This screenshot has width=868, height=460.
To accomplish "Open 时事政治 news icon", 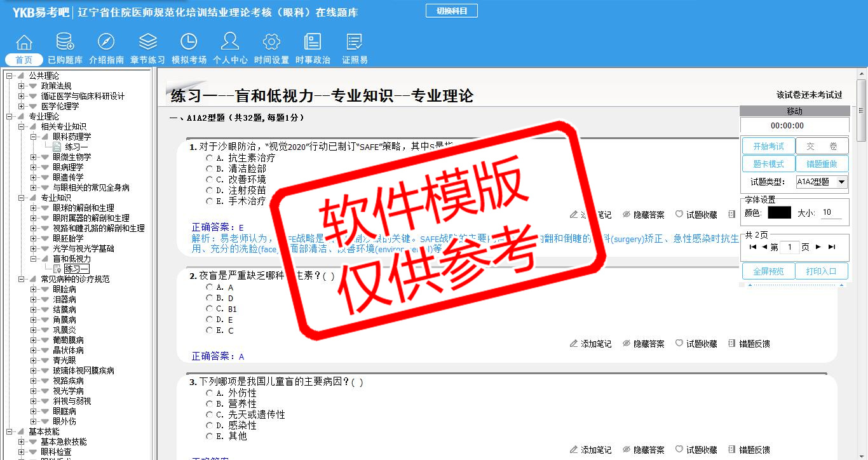I will pyautogui.click(x=313, y=43).
